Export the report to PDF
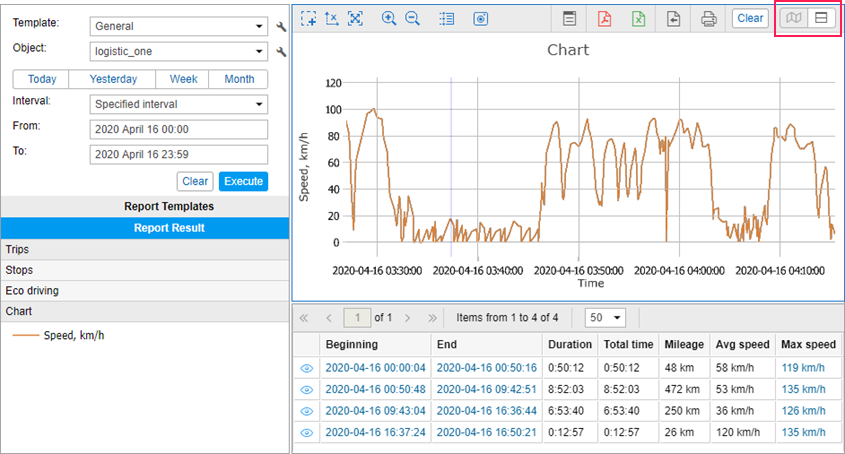Image resolution: width=845 pixels, height=454 pixels. pos(604,19)
